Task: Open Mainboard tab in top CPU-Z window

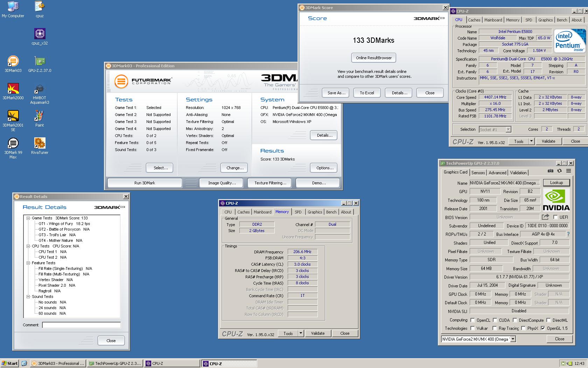Action: 493,20
